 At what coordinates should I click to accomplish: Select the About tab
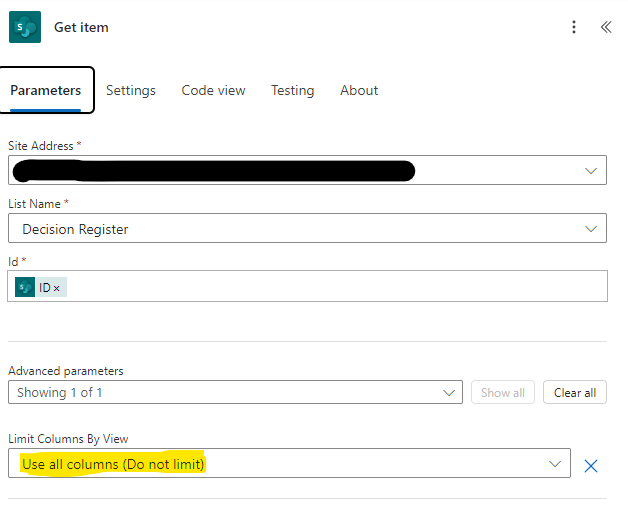[x=359, y=91]
